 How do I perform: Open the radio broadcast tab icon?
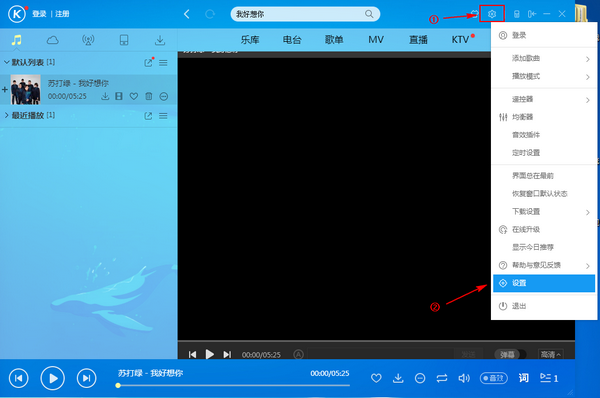(x=88, y=40)
